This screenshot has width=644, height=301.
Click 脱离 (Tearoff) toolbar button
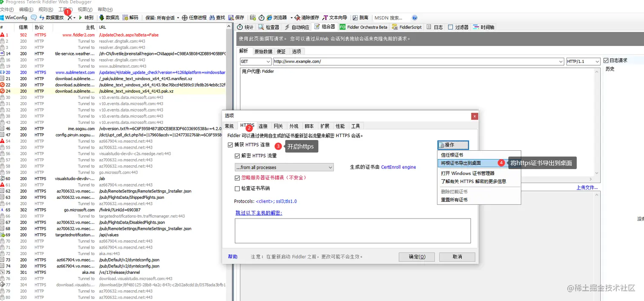tap(360, 17)
